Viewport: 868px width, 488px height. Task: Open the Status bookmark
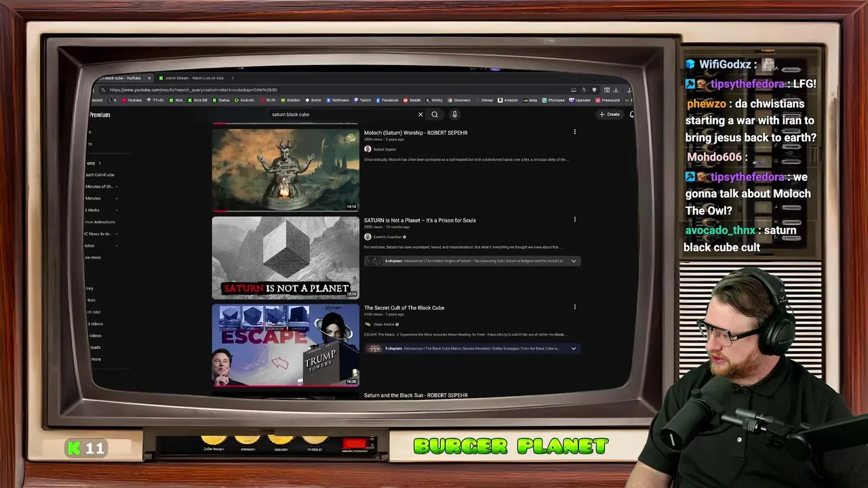(221, 100)
